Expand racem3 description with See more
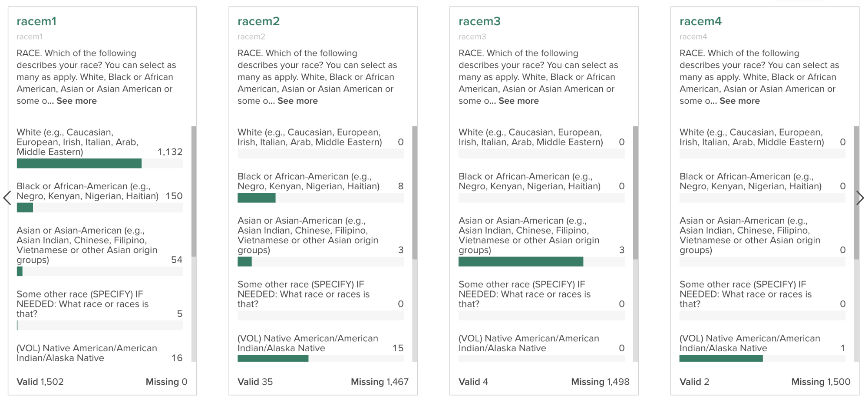 coord(518,101)
